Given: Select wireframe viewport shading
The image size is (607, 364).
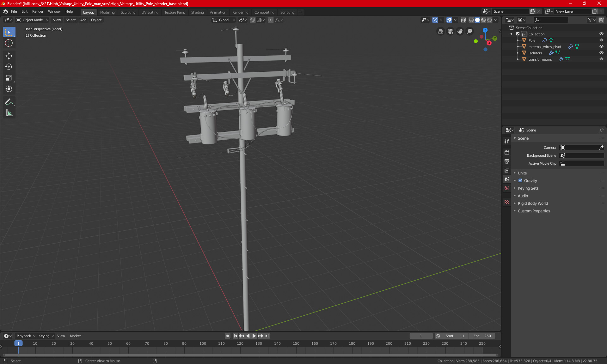Looking at the screenshot, I should pyautogui.click(x=471, y=20).
